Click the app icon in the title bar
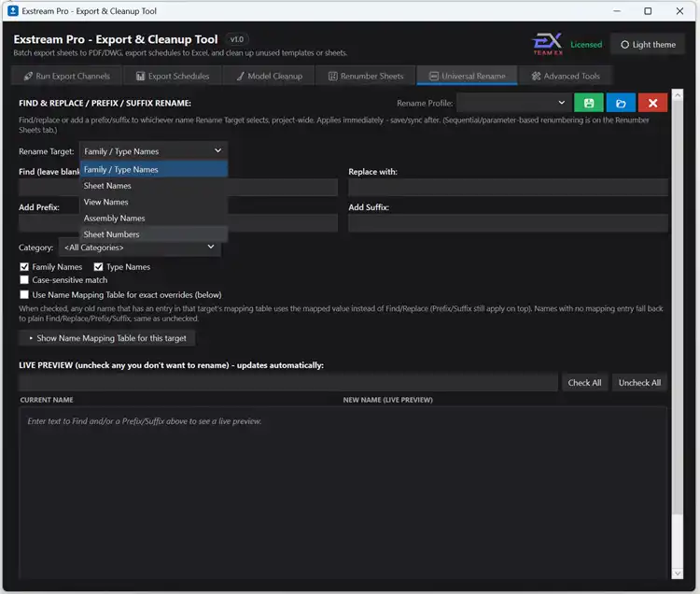The height and width of the screenshot is (594, 700). [x=13, y=10]
